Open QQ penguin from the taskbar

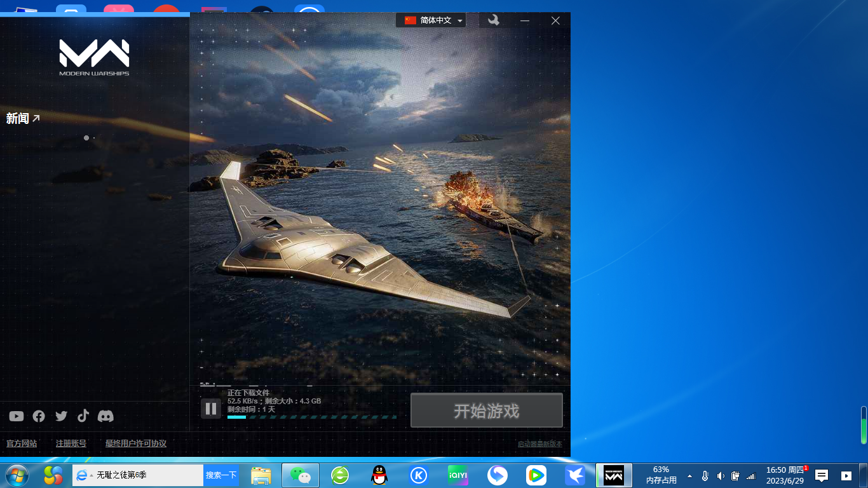click(379, 475)
